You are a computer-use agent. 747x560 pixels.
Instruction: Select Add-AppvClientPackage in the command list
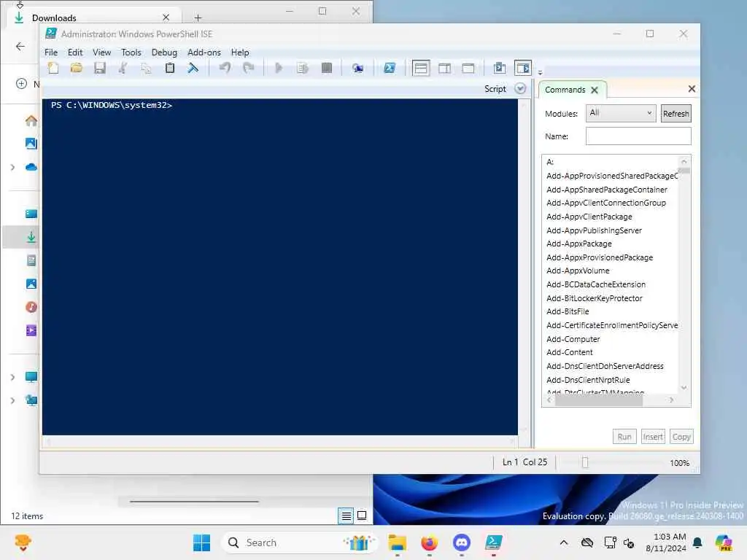click(589, 217)
